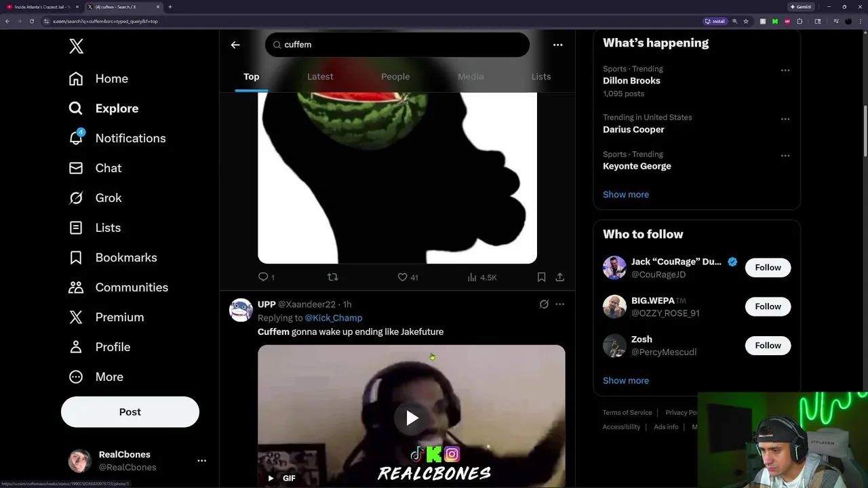
Task: Click the back arrow beside search
Action: coord(235,45)
